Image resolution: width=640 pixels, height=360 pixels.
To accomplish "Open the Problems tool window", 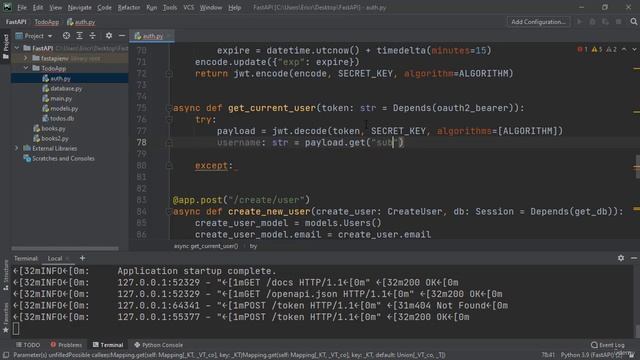I will (x=66, y=345).
